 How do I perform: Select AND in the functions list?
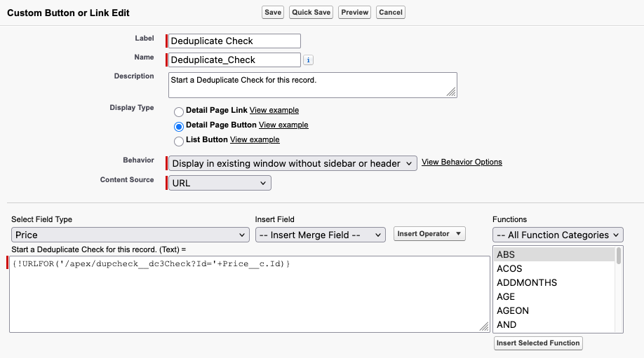(x=554, y=324)
